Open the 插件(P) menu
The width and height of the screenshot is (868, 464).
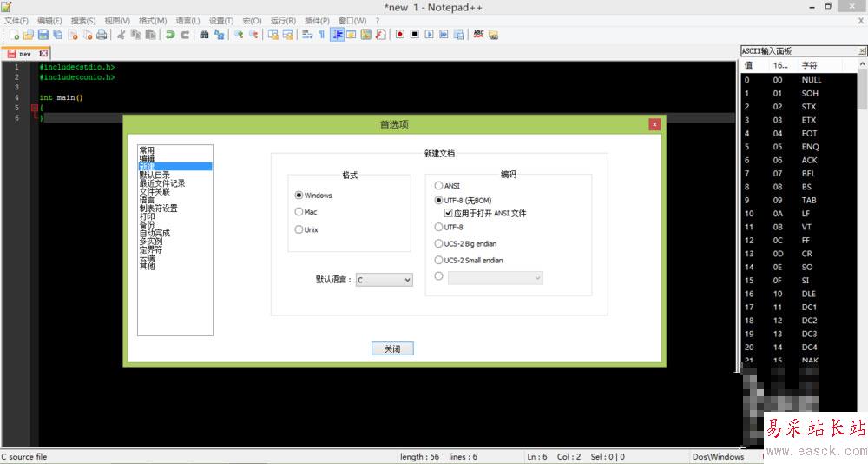coord(317,21)
